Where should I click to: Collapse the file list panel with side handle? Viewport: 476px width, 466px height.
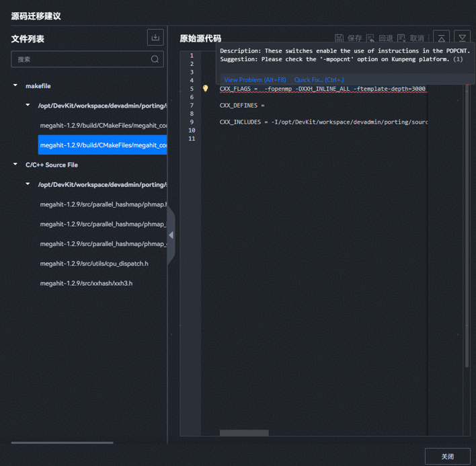[171, 235]
